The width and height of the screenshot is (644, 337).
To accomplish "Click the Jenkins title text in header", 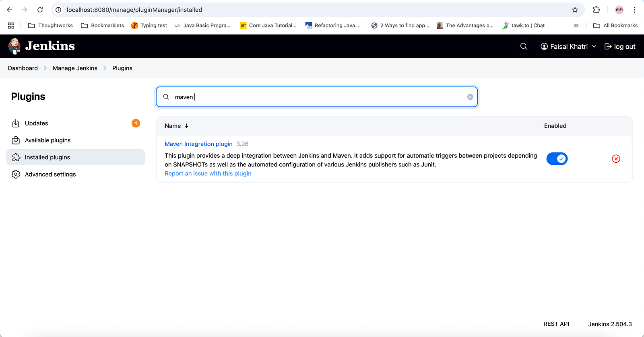I will [50, 46].
